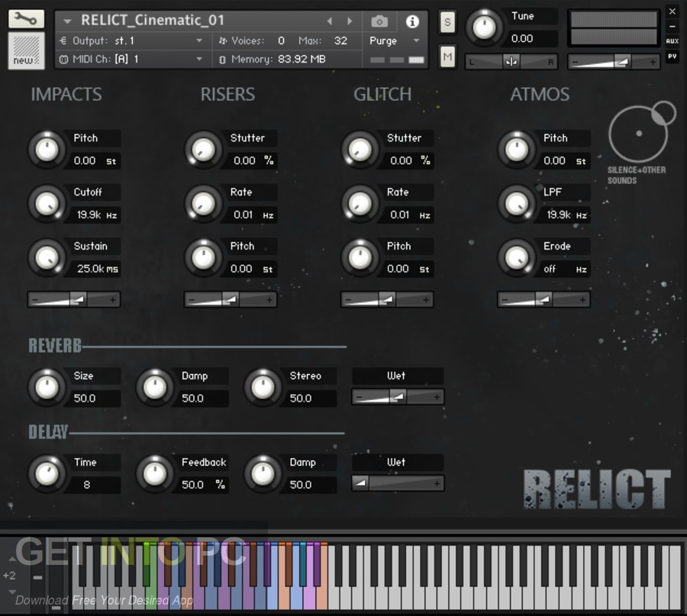Click the Glitch volume slider
Viewport: 687px width, 616px height.
point(387,300)
